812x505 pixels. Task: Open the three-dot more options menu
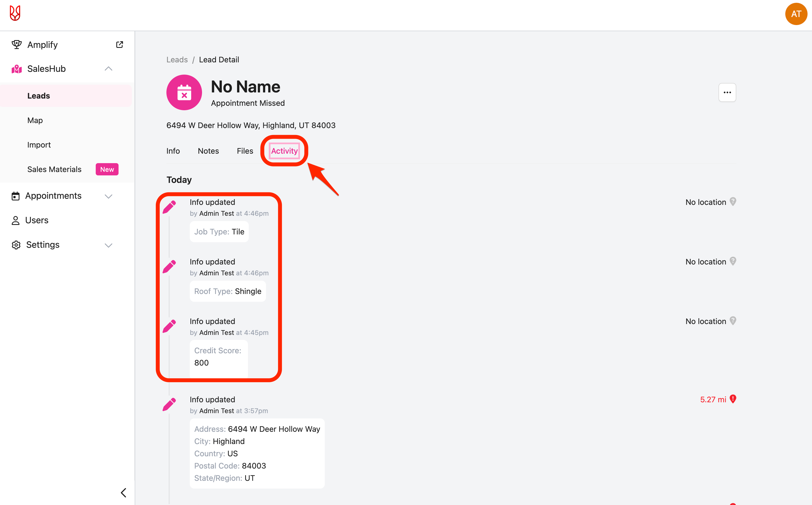[727, 92]
